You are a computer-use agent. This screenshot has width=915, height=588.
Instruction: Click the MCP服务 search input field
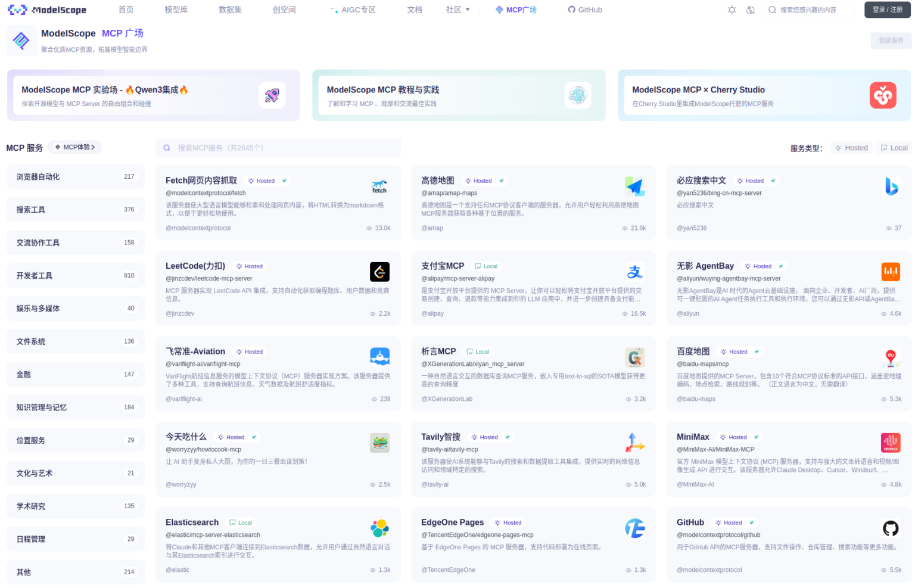[278, 147]
